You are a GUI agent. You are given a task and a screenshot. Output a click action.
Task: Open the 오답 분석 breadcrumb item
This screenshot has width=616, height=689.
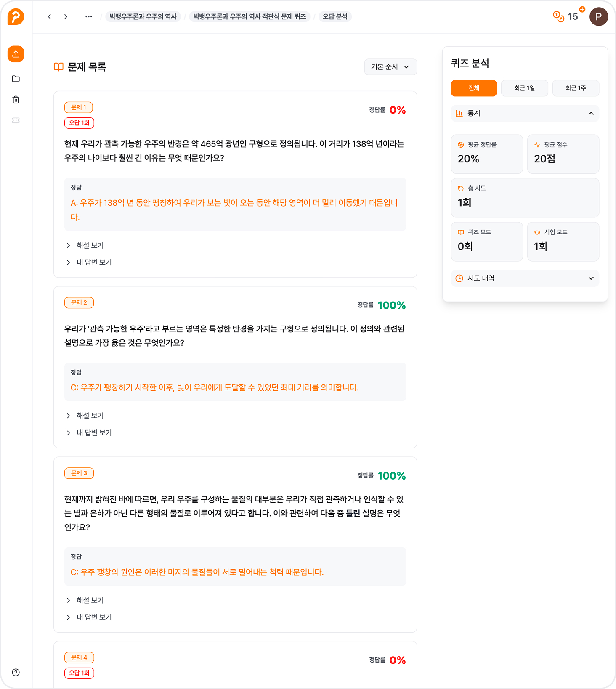point(335,16)
